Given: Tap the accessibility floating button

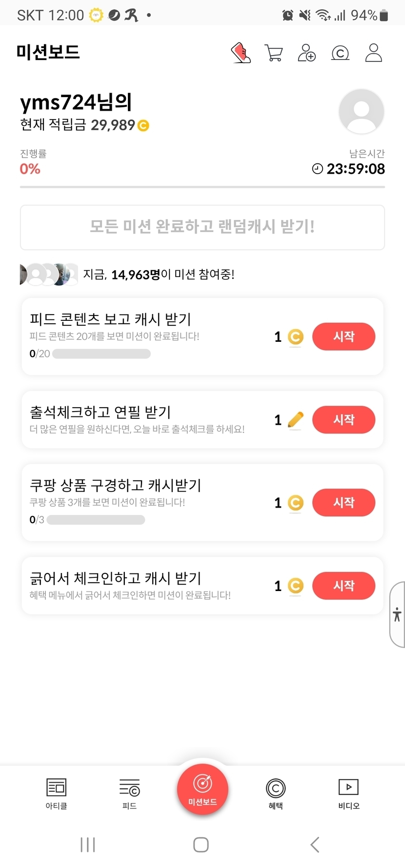Looking at the screenshot, I should point(397,614).
